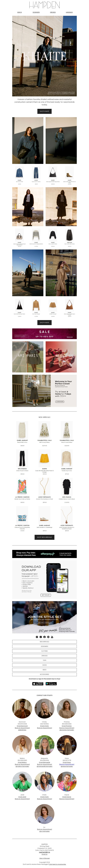Select the CLOTHING category bar

[44, 651]
